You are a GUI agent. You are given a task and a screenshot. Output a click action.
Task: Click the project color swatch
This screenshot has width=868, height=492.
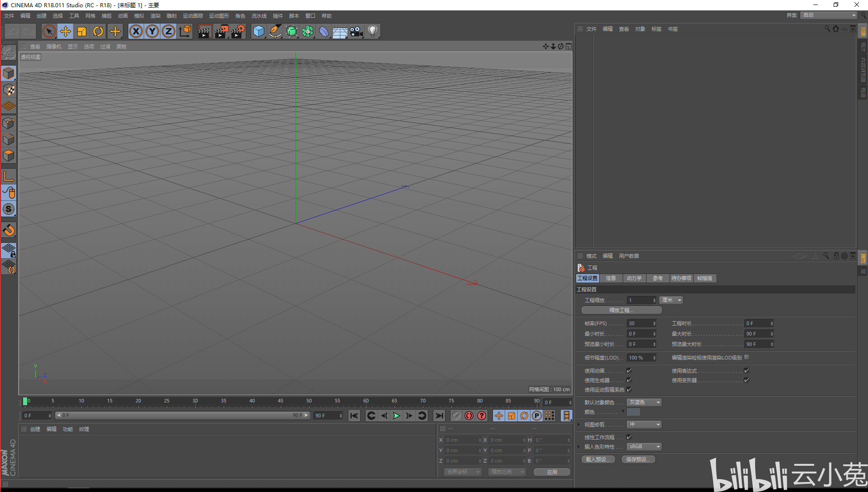(633, 412)
